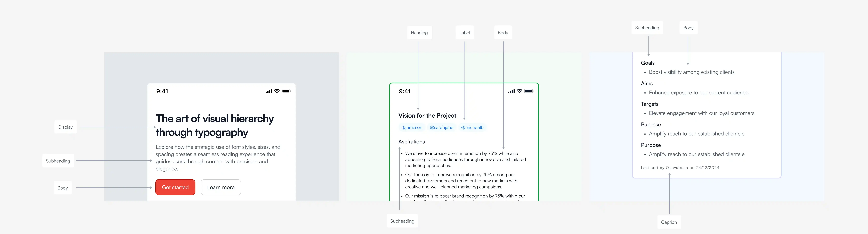The width and height of the screenshot is (868, 234).
Task: Click the battery icon in the green-bordered phone
Action: [529, 91]
